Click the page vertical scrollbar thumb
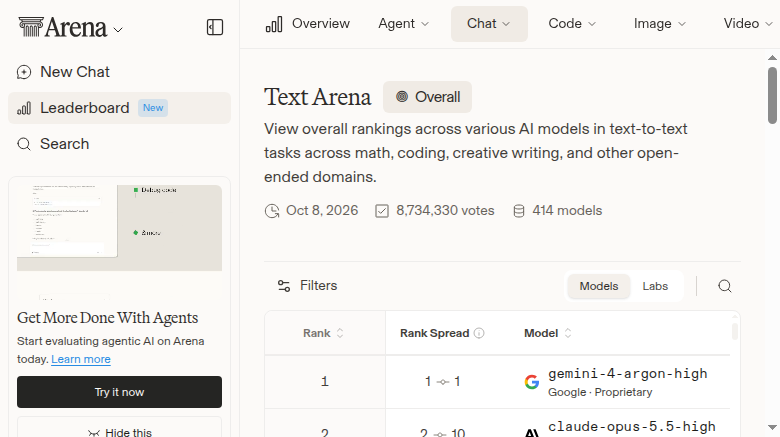The height and width of the screenshot is (437, 780). click(772, 96)
